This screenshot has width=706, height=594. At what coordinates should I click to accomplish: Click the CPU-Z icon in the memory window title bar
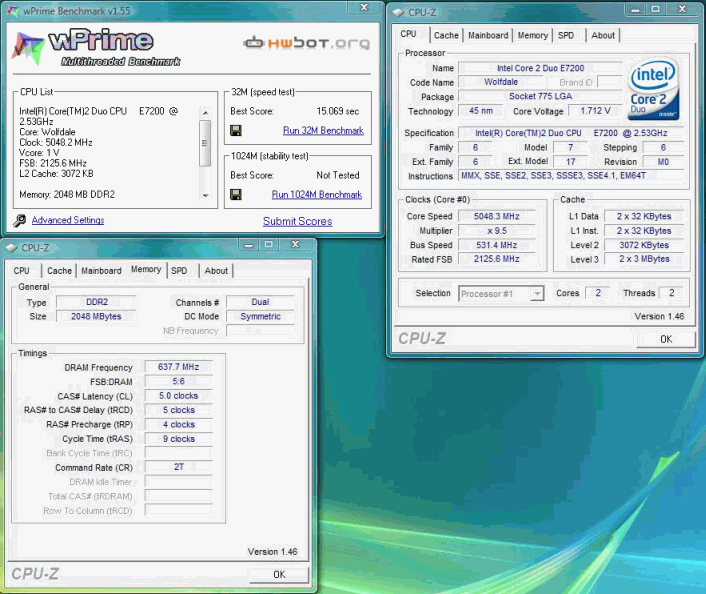pyautogui.click(x=11, y=248)
